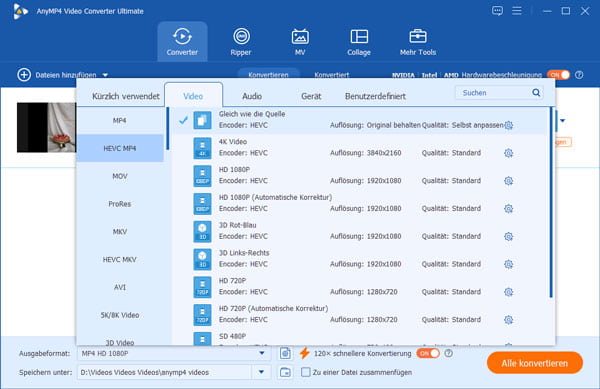Select HEVC MP4 format in sidebar
This screenshot has width=600, height=389.
tap(120, 148)
